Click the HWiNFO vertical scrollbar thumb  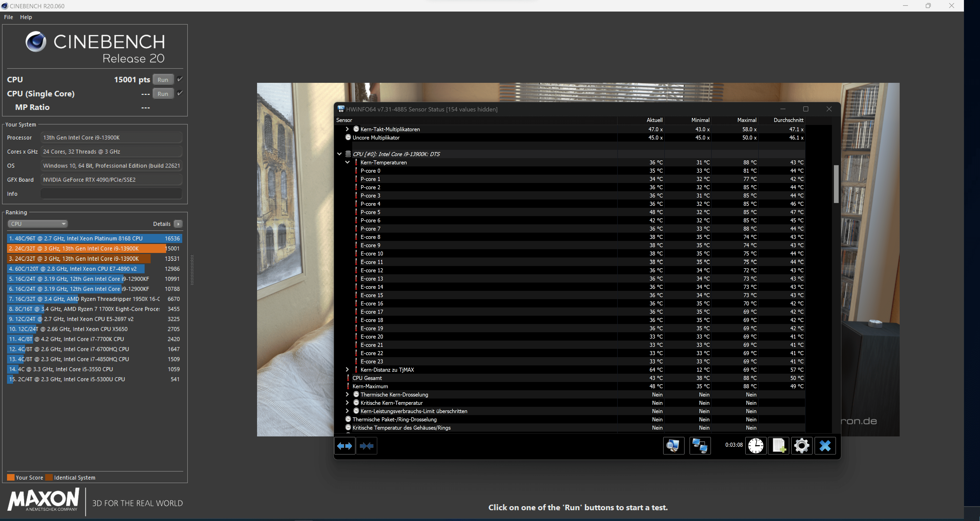(836, 184)
